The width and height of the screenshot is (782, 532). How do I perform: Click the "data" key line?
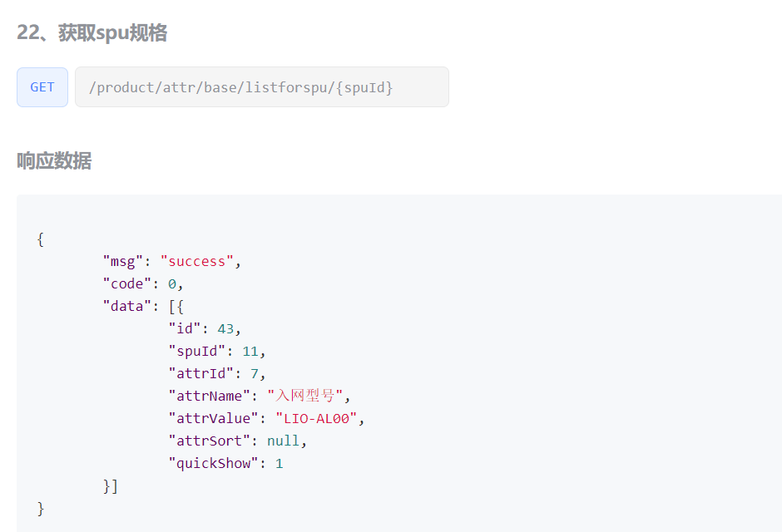pyautogui.click(x=143, y=307)
